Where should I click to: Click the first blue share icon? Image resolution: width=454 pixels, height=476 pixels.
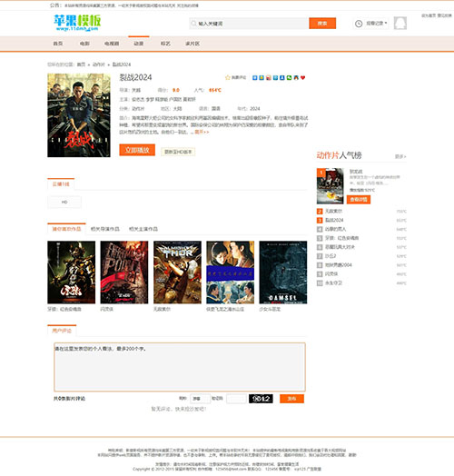(x=255, y=78)
